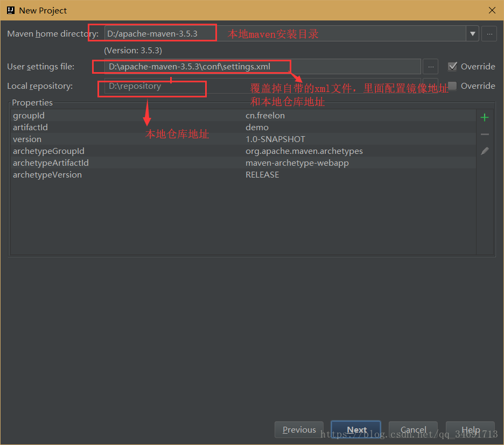Select the archetypeVersion property row
The height and width of the screenshot is (445, 504).
point(243,175)
